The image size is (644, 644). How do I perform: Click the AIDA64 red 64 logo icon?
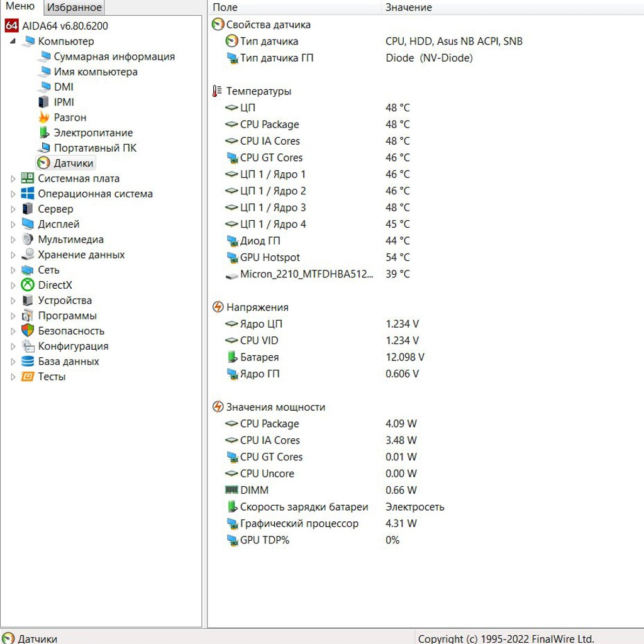pos(11,25)
